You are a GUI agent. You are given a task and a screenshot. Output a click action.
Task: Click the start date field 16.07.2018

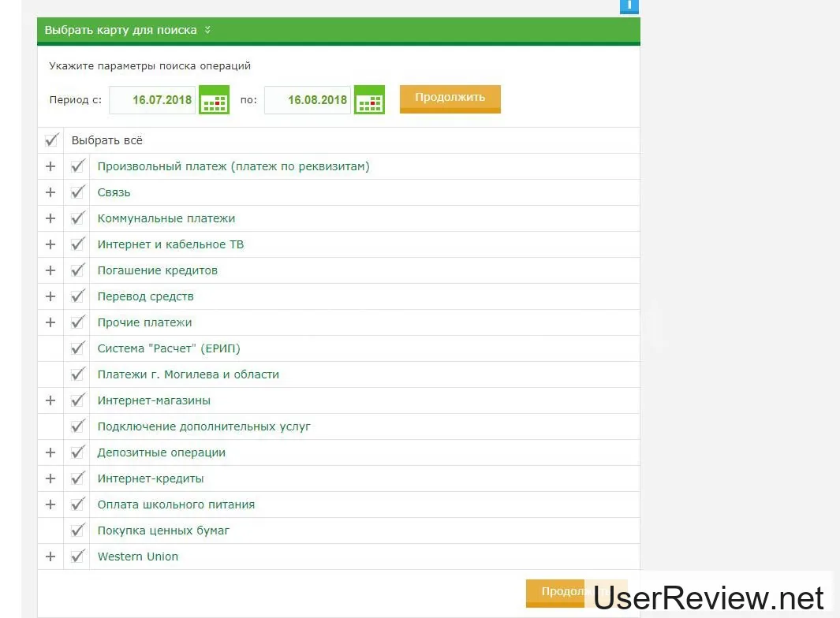coord(153,100)
